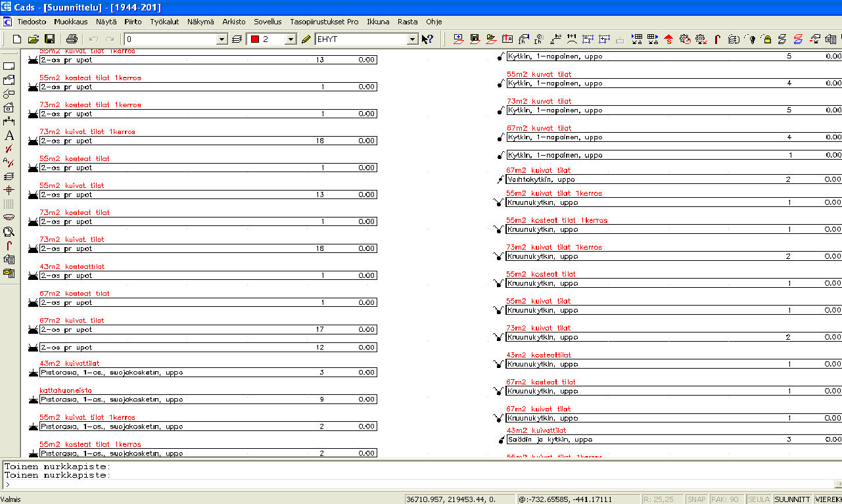Viewport: 842px width, 504px height.
Task: Click the red crosshair icon in left toolbar
Action: point(9,190)
